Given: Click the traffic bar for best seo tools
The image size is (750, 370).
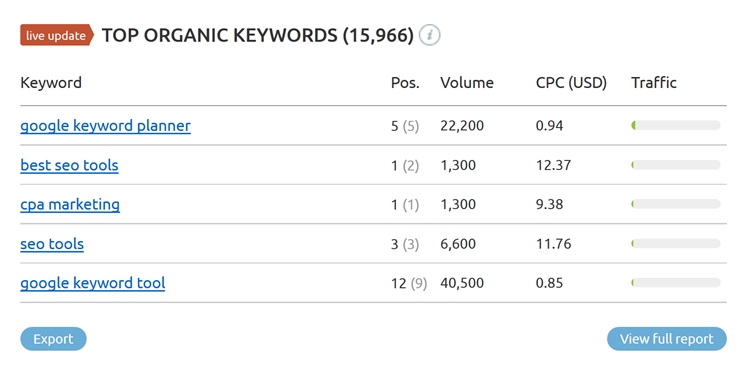Looking at the screenshot, I should 676,165.
